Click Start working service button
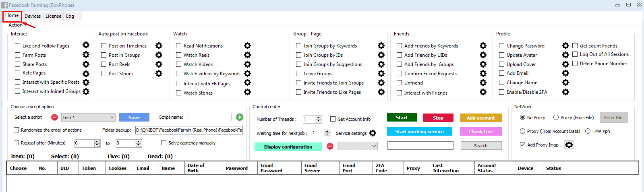Screen dimensions: 644x192 coord(419,132)
